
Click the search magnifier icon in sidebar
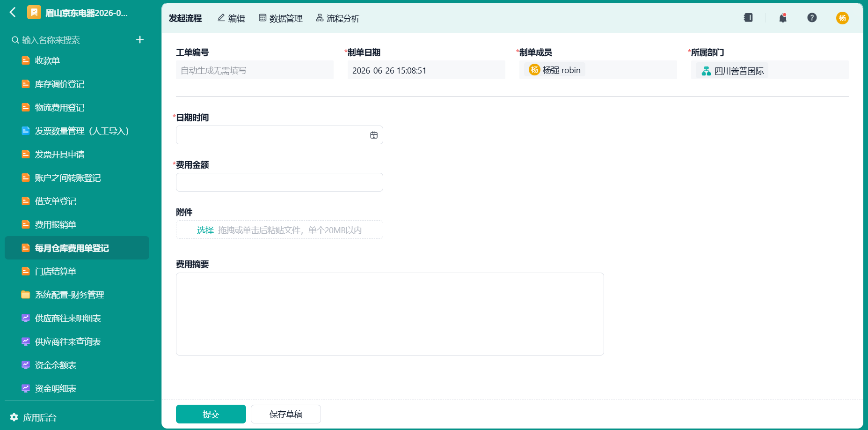[15, 40]
